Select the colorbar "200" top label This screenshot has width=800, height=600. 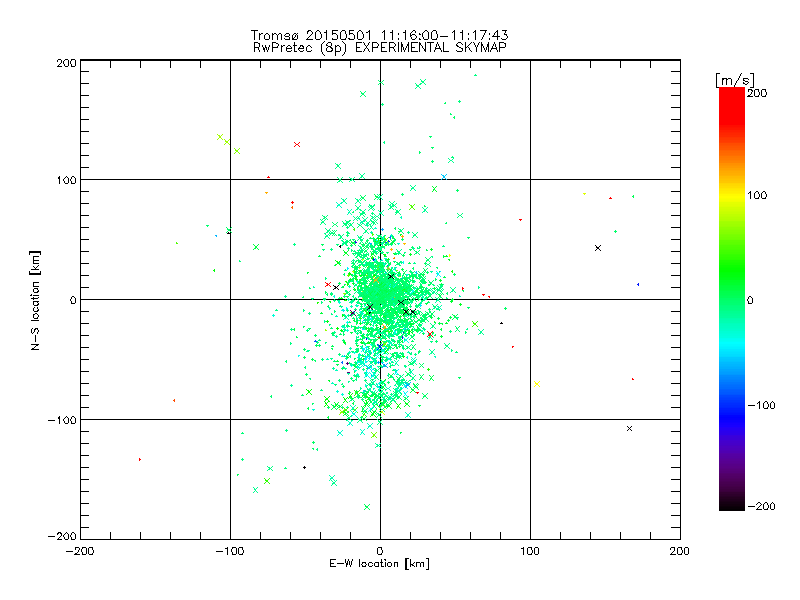click(x=757, y=93)
